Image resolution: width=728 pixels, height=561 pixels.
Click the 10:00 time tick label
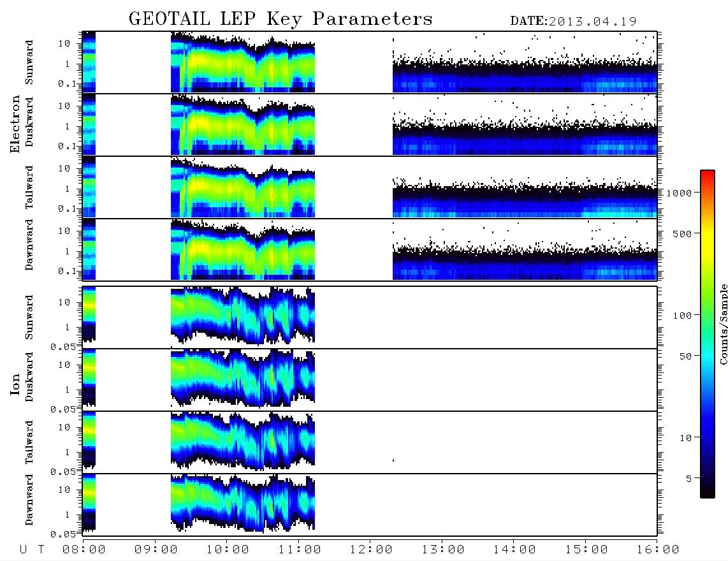click(228, 550)
